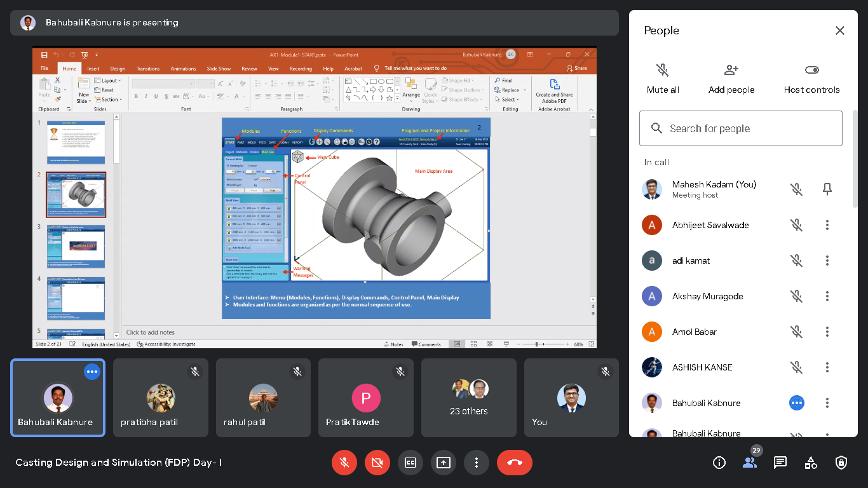868x488 pixels.
Task: Open the meeting details info icon
Action: click(x=719, y=463)
